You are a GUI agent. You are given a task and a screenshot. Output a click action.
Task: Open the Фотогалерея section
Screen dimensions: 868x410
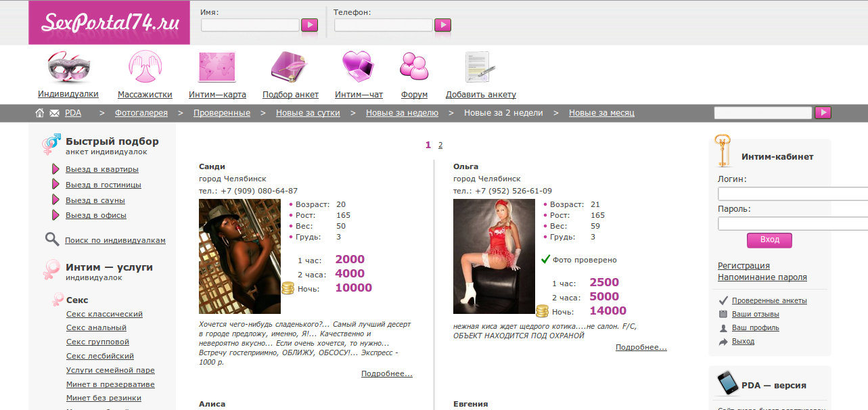(141, 113)
